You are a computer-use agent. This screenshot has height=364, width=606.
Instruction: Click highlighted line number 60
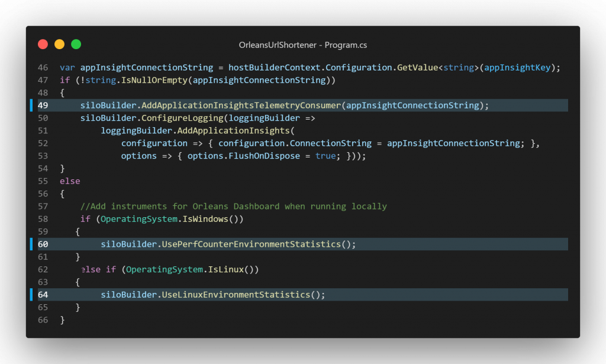[43, 244]
